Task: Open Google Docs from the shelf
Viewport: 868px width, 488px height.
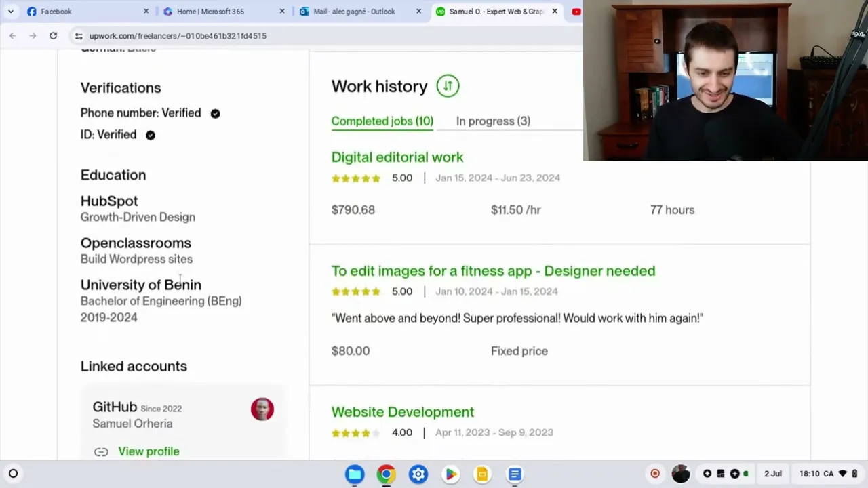Action: click(x=515, y=474)
